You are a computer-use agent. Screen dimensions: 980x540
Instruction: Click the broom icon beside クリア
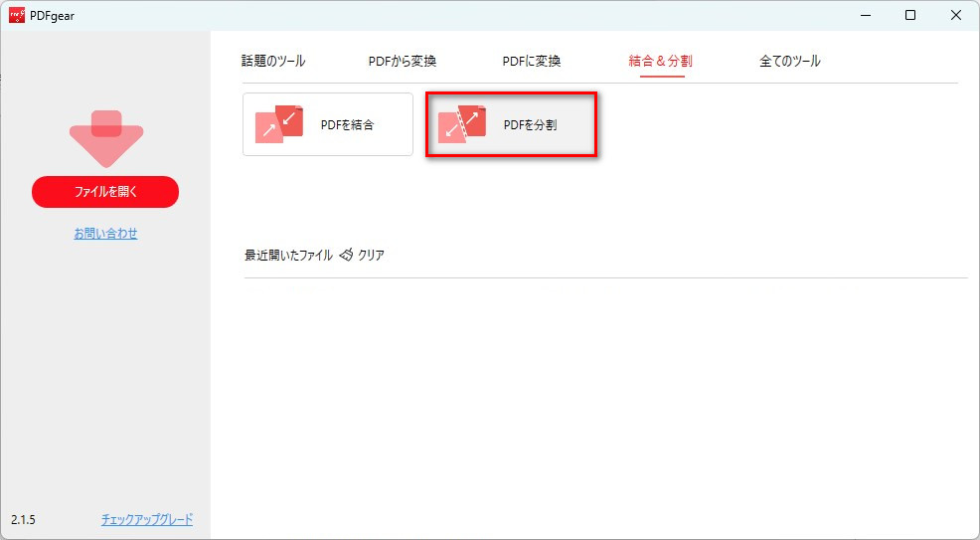(x=346, y=255)
